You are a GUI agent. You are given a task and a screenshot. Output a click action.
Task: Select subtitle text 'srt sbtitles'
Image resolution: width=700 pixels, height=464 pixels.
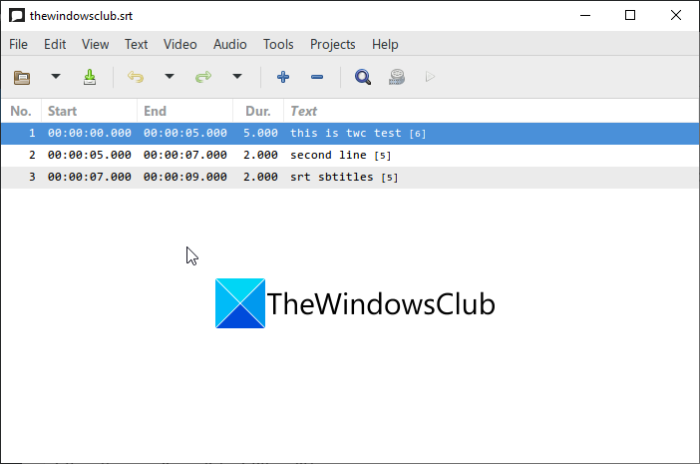coord(332,177)
